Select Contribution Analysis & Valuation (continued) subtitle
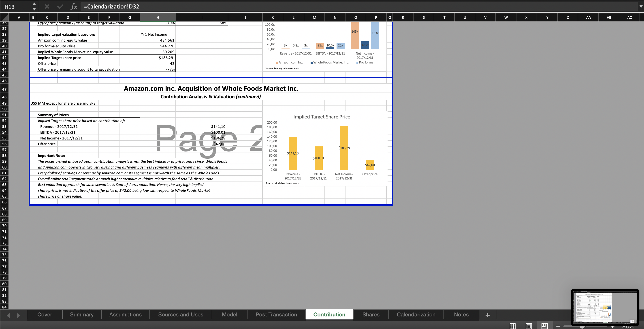The height and width of the screenshot is (329, 644). 211,97
